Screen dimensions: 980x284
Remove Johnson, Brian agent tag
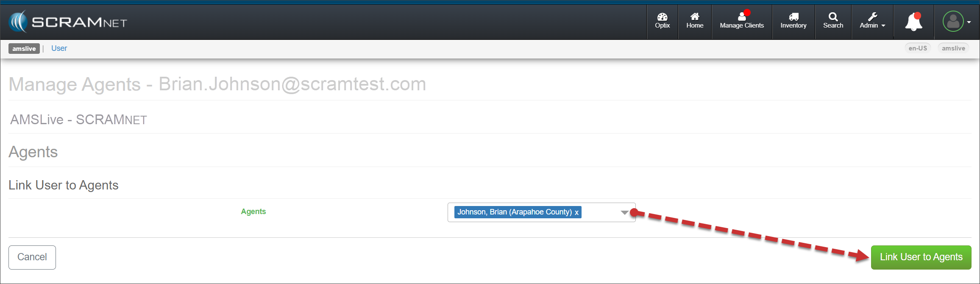[x=576, y=212]
